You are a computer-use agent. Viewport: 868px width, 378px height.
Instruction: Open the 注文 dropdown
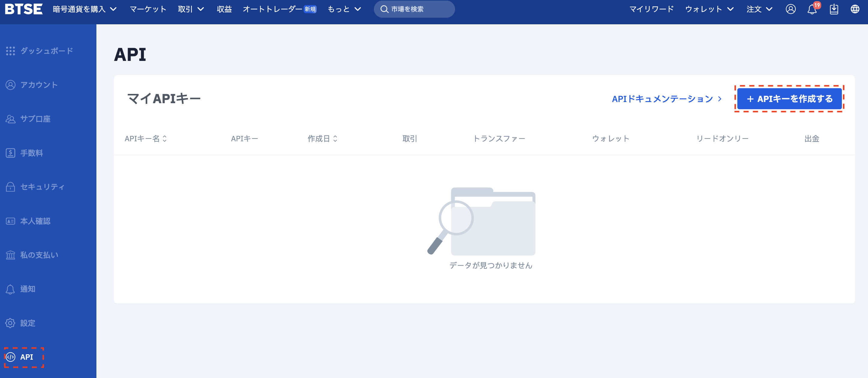click(x=759, y=9)
